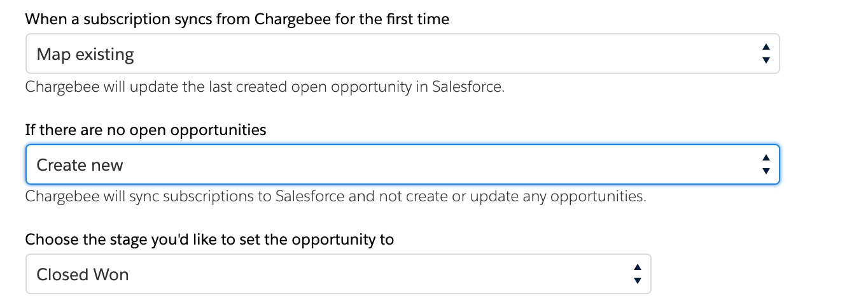Click up arrow in Map existing selector

[766, 48]
